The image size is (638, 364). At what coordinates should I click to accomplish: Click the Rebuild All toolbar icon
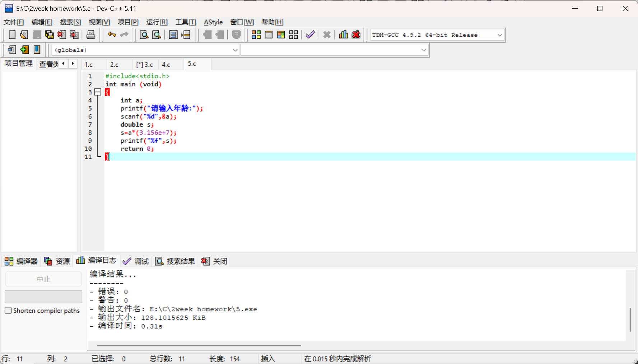[x=294, y=35]
